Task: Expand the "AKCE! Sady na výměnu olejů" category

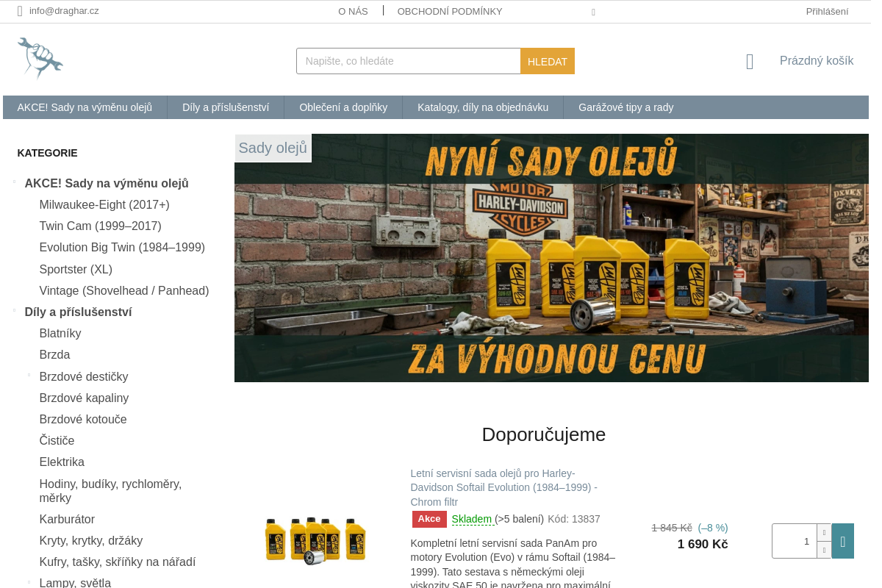Action: click(x=15, y=180)
